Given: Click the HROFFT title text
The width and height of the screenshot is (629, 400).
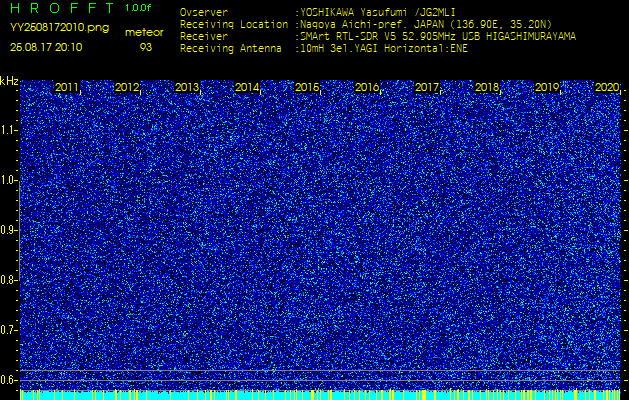Looking at the screenshot, I should pos(62,8).
